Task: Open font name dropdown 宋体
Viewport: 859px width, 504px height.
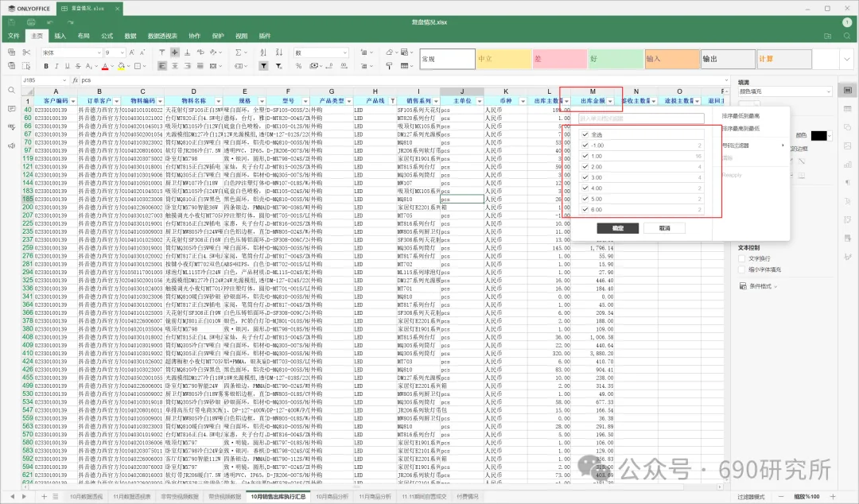Action: click(x=72, y=52)
